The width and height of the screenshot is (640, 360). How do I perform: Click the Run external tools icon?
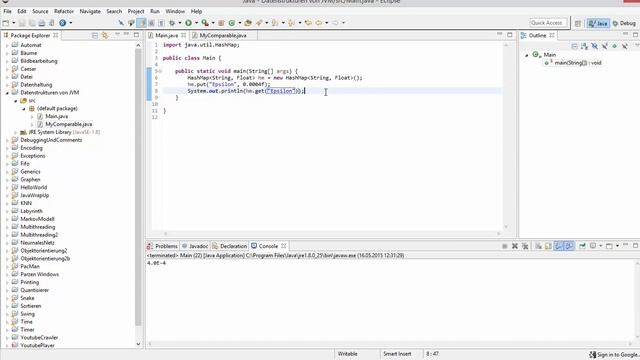pos(205,23)
